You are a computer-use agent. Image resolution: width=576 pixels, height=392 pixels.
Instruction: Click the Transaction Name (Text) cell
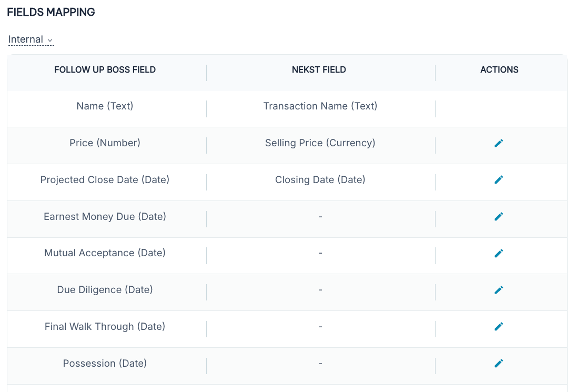(320, 106)
